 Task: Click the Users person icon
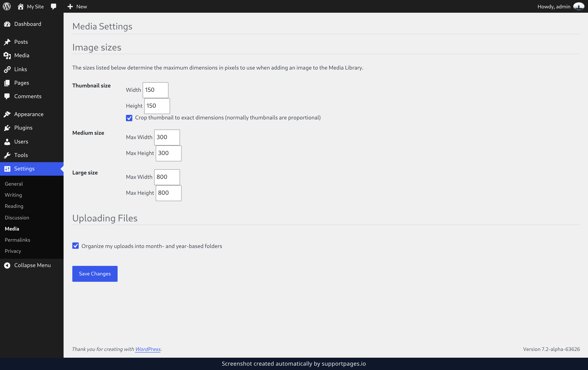coord(7,142)
